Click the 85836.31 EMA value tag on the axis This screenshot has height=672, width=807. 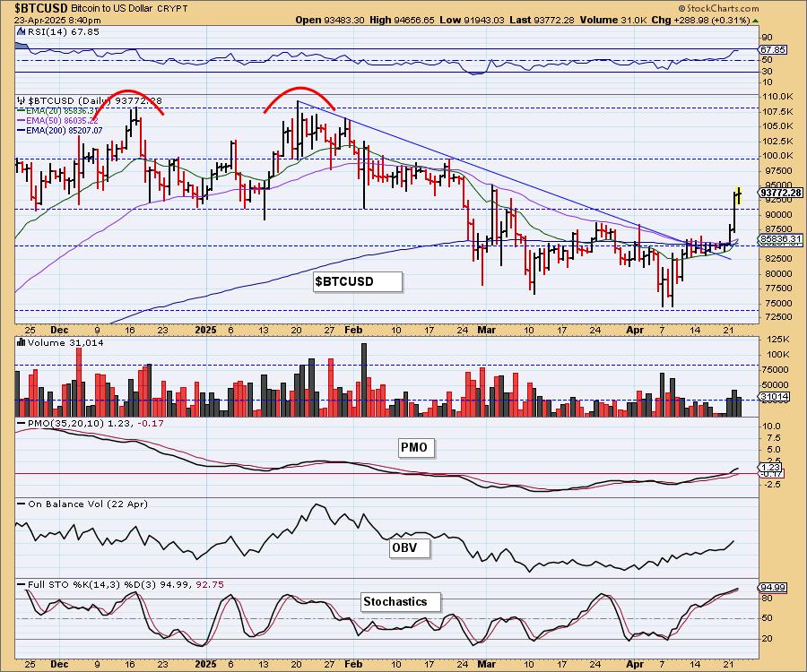coord(781,238)
